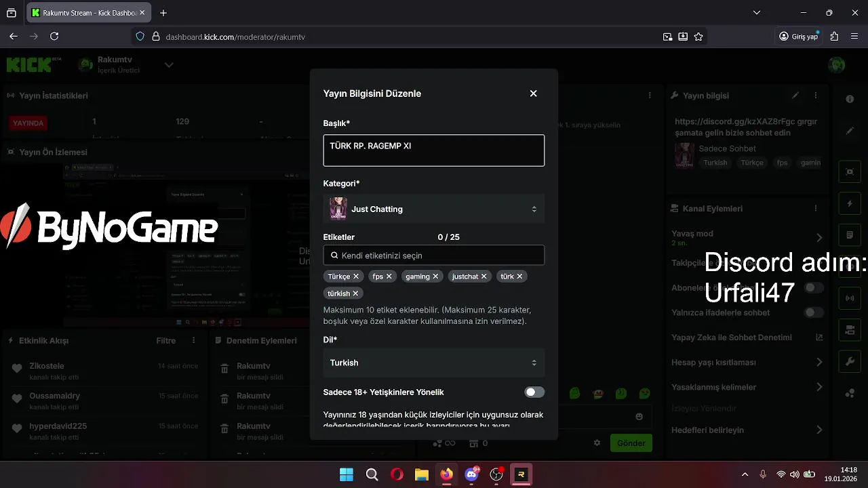Toggle the Aboneler chat mode switch
This screenshot has height=488, width=868.
point(814,288)
